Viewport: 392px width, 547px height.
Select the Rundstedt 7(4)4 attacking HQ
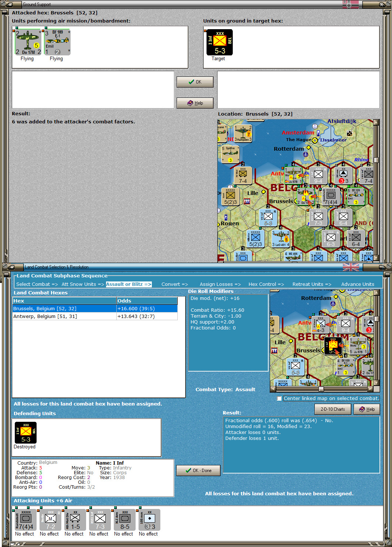pyautogui.click(x=25, y=520)
